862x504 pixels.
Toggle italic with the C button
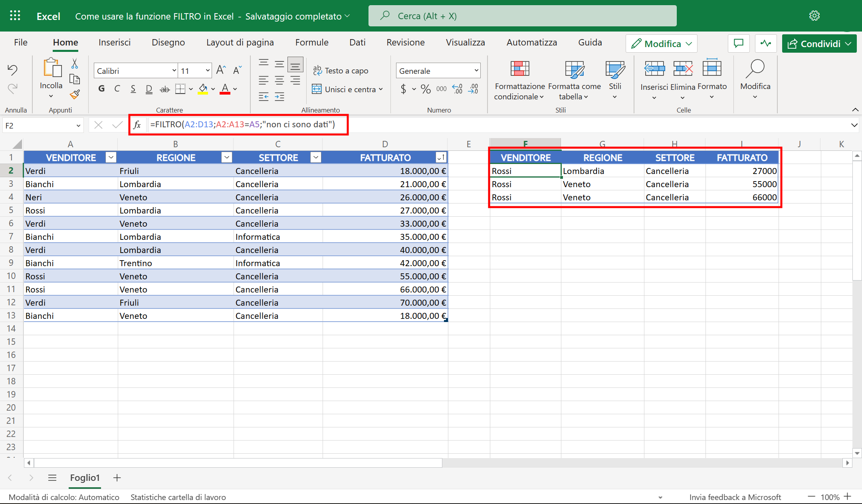117,89
